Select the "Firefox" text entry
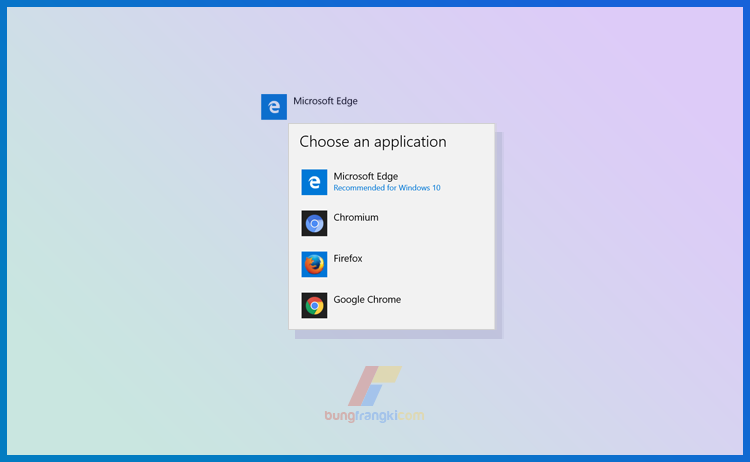 coord(348,258)
